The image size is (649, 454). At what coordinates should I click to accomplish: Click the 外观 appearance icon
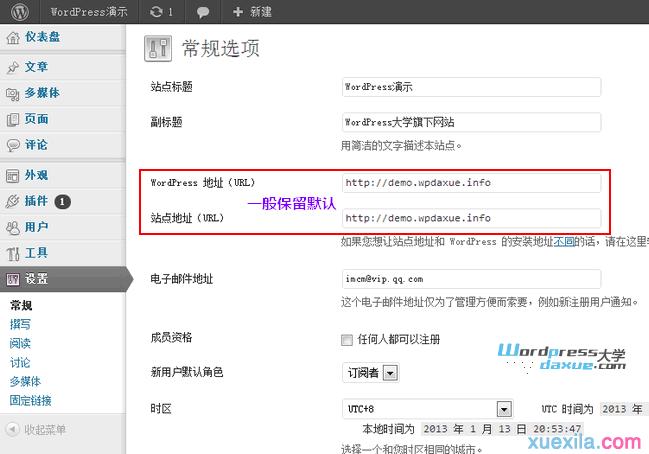[x=13, y=176]
